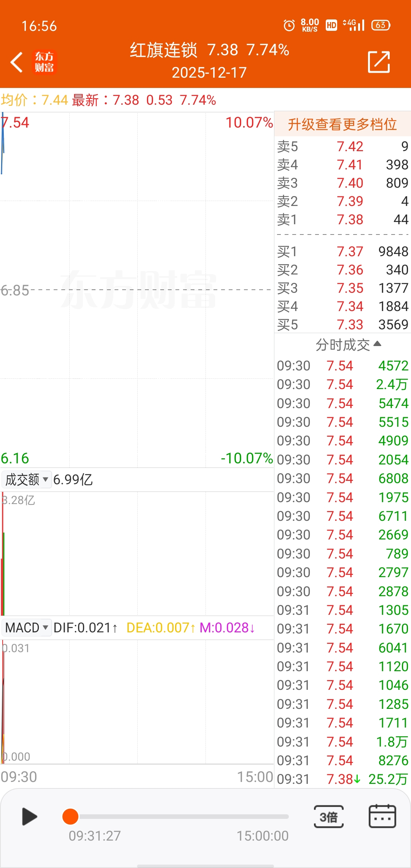Tap the tick with volume 1.8万
Screen dimensions: 411x868
click(342, 742)
